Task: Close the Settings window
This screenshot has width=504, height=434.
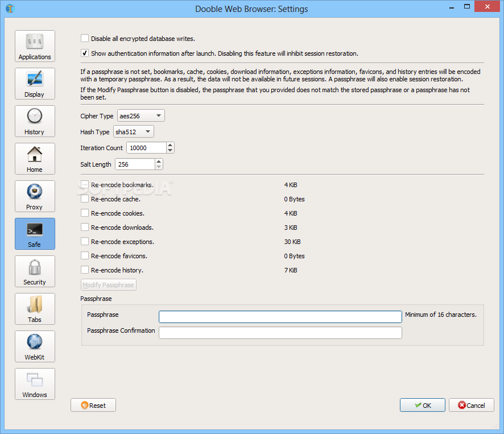Action: [488, 7]
